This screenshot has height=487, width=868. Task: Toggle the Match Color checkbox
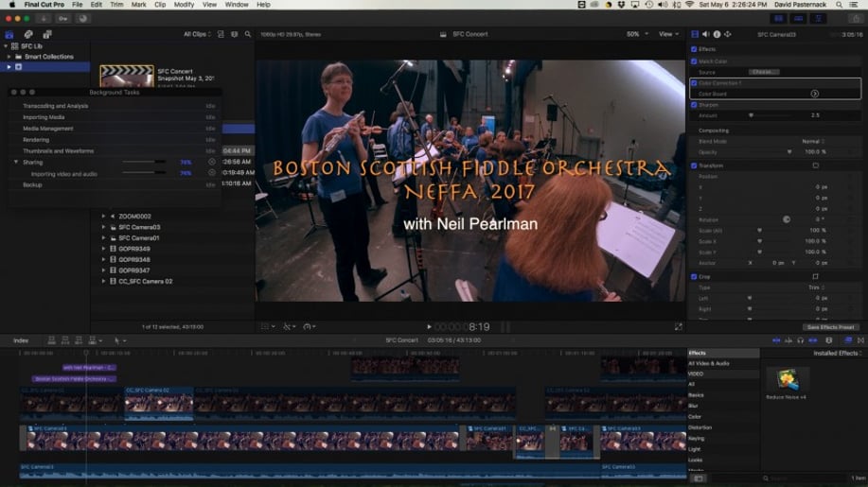pos(694,61)
